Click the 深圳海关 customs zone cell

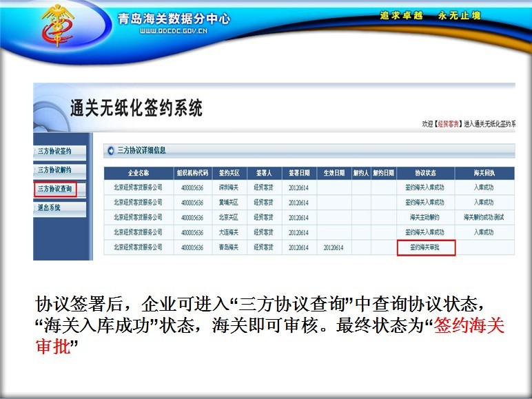[228, 187]
